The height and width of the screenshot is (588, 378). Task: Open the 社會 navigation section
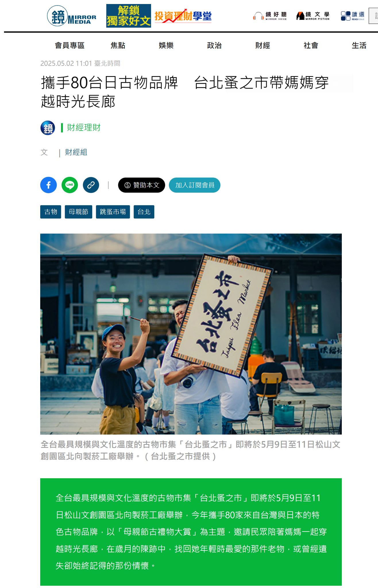(311, 45)
